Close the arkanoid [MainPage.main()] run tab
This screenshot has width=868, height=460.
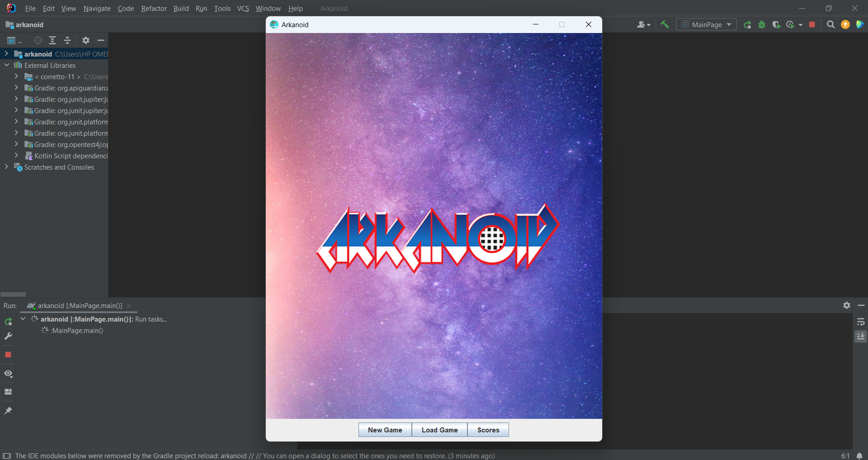click(129, 306)
